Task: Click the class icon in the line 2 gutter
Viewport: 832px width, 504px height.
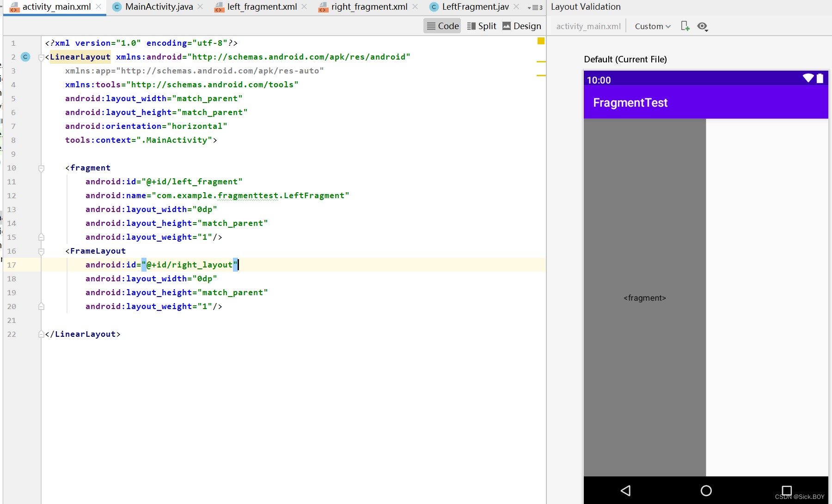Action: pyautogui.click(x=25, y=56)
